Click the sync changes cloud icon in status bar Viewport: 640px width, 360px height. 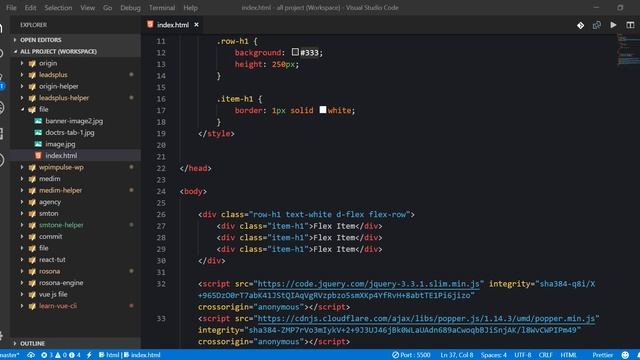click(x=31, y=355)
